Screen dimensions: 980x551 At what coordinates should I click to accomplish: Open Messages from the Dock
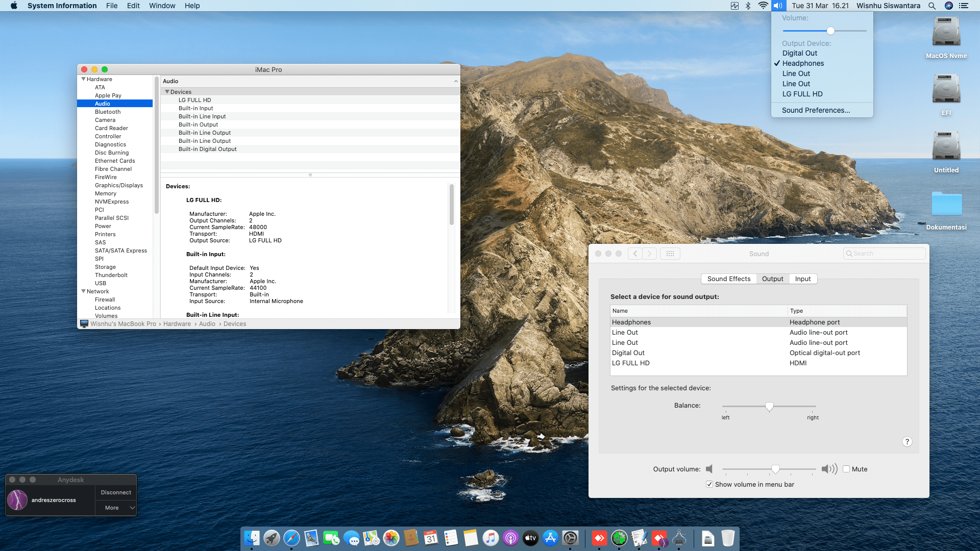[x=351, y=538]
